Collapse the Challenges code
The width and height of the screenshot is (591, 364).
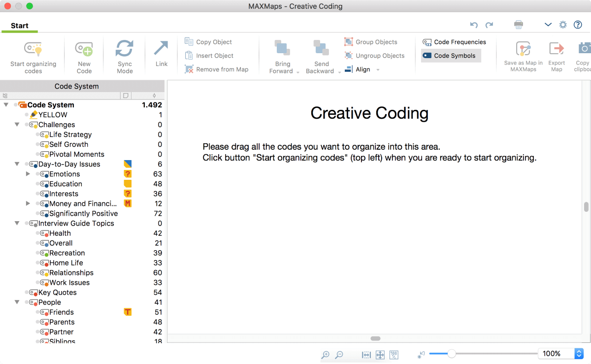point(17,125)
